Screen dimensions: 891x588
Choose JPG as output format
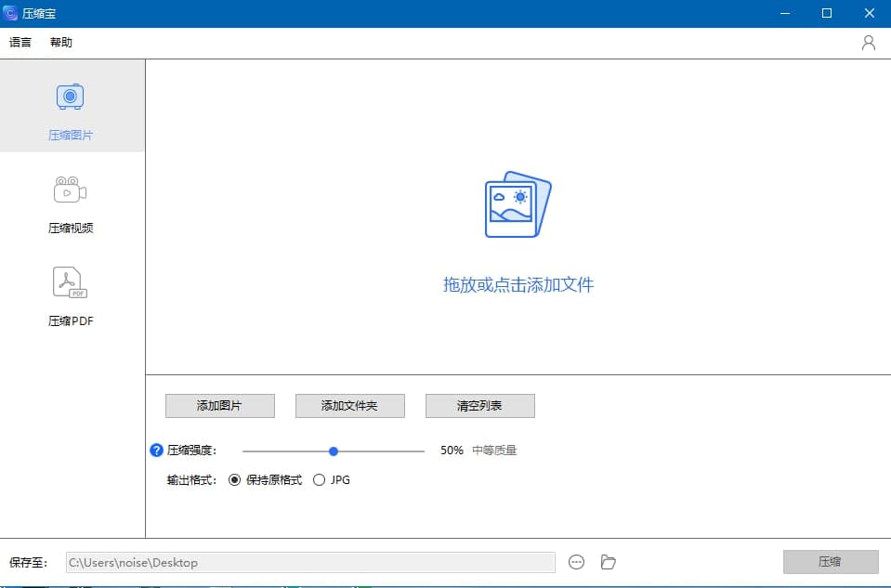pos(319,480)
